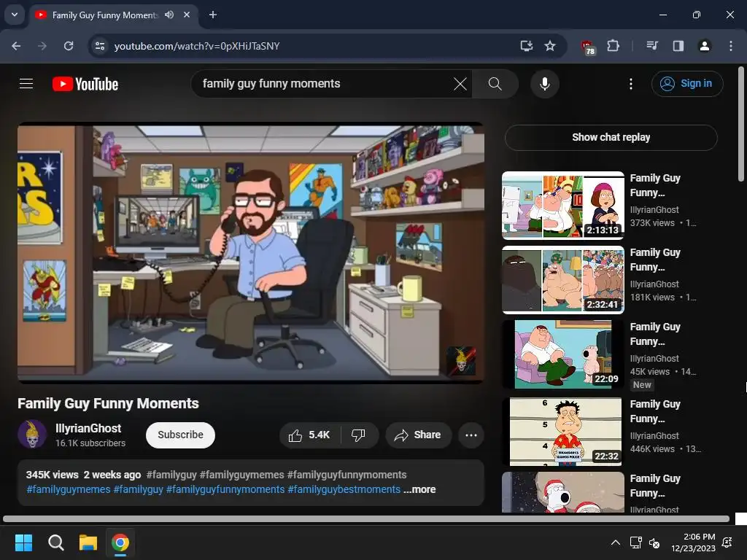
Task: Open the YouTube hamburger guide menu
Action: point(26,84)
